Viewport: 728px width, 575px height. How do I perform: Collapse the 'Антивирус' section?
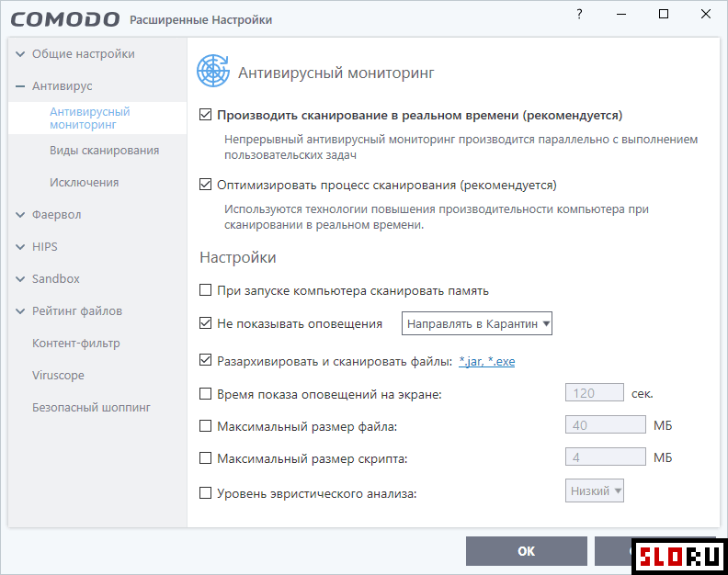coord(20,85)
